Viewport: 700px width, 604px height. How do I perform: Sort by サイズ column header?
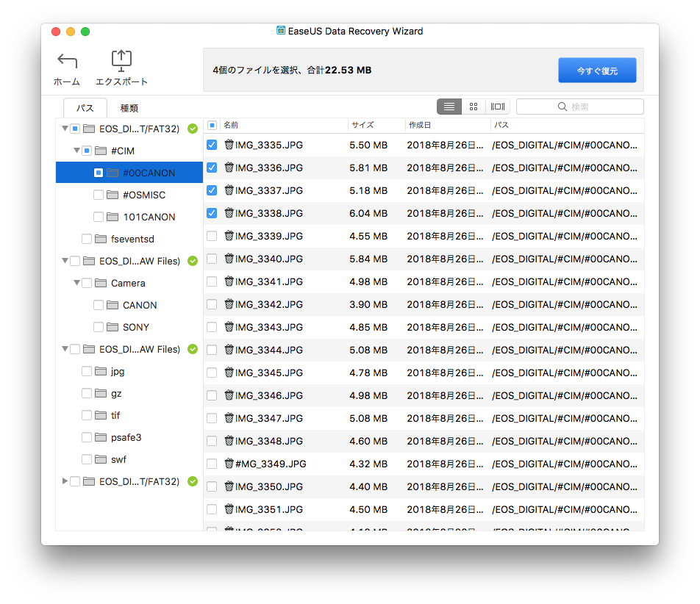[376, 126]
